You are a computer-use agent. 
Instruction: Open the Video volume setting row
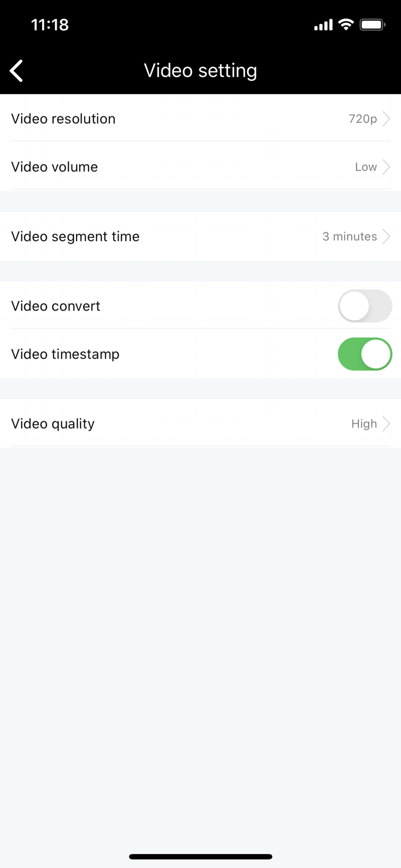pyautogui.click(x=200, y=167)
